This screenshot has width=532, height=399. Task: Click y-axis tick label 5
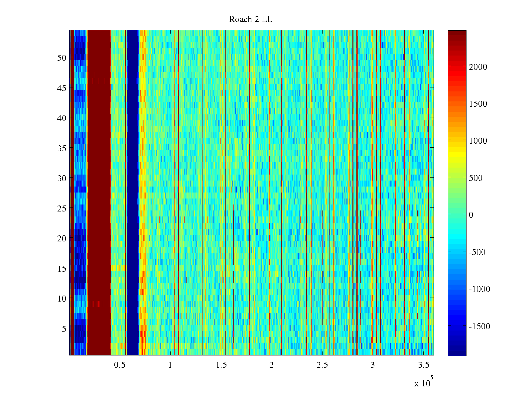click(x=64, y=329)
